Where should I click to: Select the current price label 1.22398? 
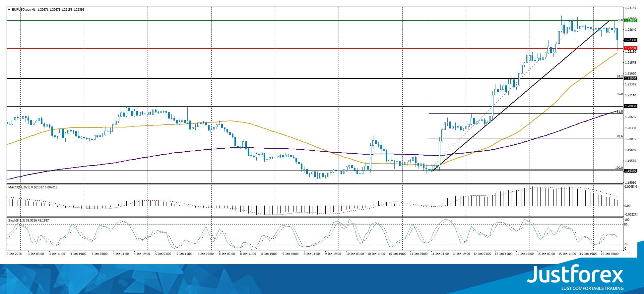point(630,40)
